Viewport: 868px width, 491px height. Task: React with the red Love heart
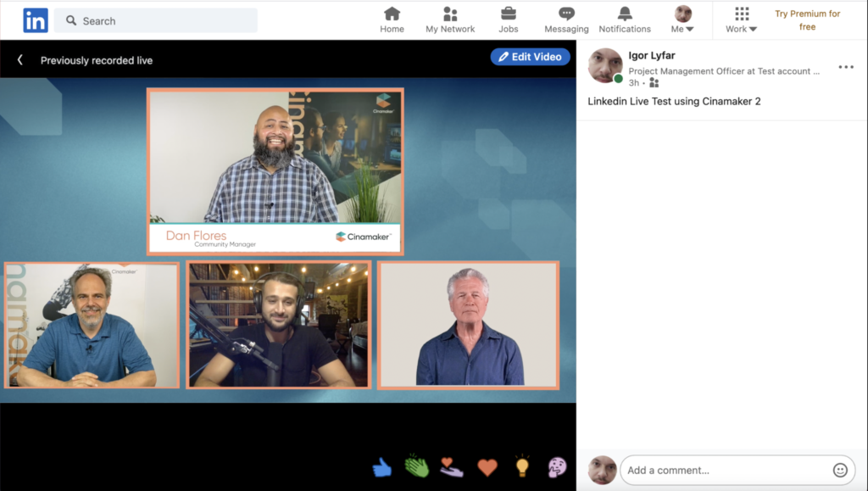487,468
